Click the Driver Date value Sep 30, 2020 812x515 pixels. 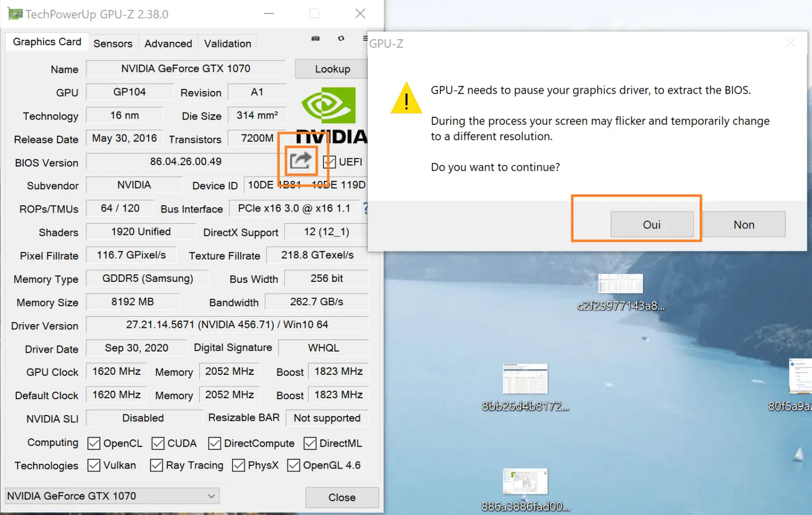pyautogui.click(x=136, y=348)
